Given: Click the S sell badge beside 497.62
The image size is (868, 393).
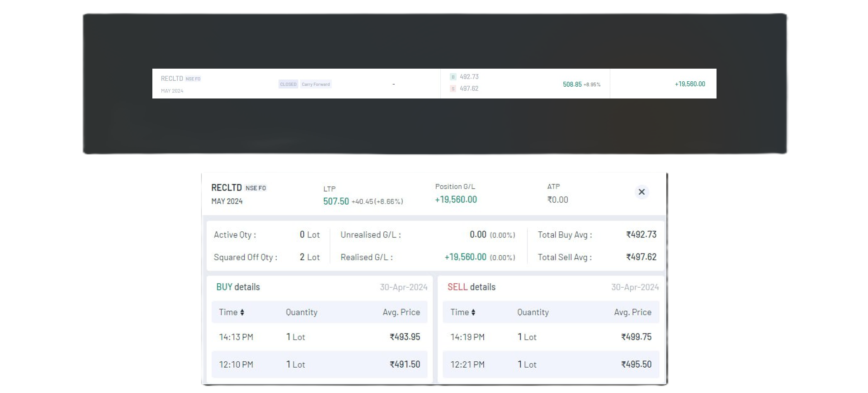Looking at the screenshot, I should (453, 89).
